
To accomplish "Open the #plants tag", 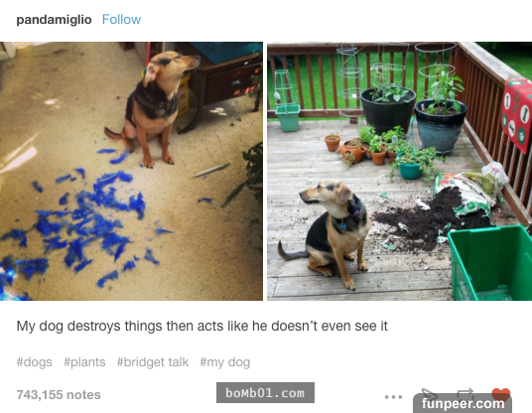I will [84, 362].
